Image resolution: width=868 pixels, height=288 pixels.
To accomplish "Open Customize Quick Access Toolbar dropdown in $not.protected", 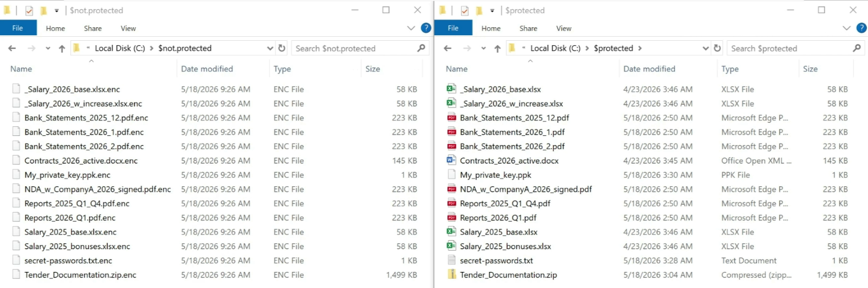I will (x=56, y=11).
